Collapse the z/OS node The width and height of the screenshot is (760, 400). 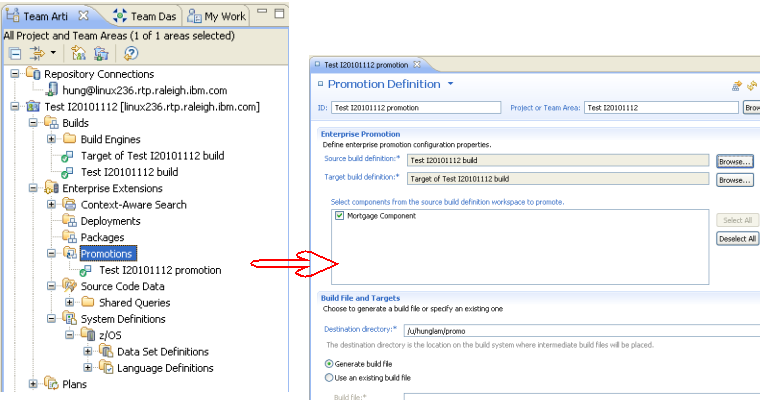[x=70, y=335]
